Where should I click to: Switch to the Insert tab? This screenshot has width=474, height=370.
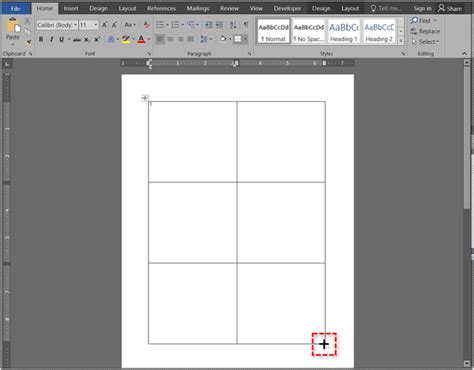(71, 8)
